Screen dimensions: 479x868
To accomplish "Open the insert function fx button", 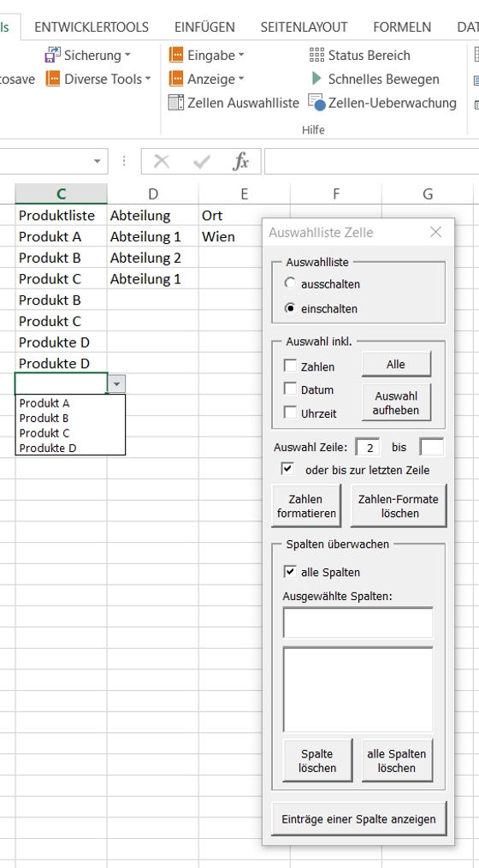I will 241,162.
